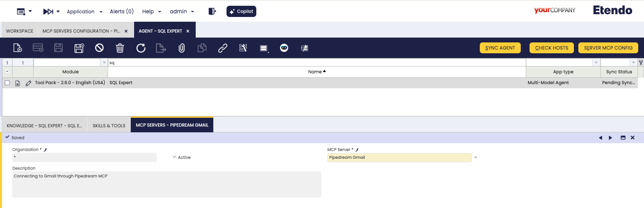The width and height of the screenshot is (644, 208).
Task: Click the Description text area
Action: coord(167,184)
